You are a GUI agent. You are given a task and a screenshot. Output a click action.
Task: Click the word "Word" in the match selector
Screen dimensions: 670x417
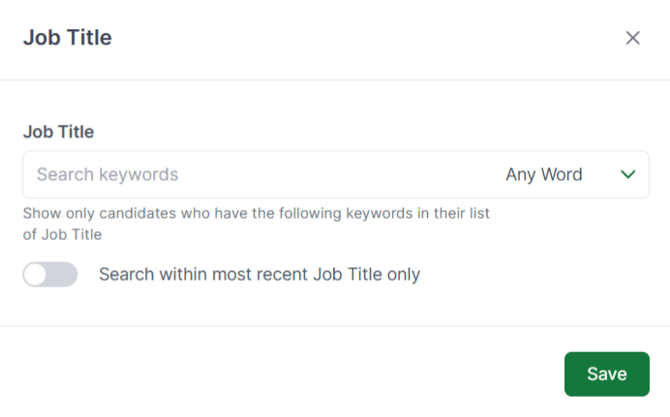tap(562, 175)
